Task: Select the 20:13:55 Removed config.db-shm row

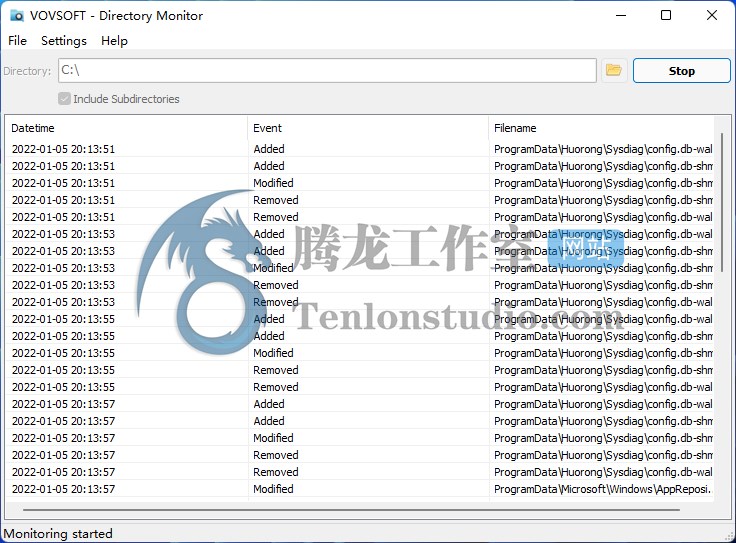Action: pyautogui.click(x=360, y=370)
